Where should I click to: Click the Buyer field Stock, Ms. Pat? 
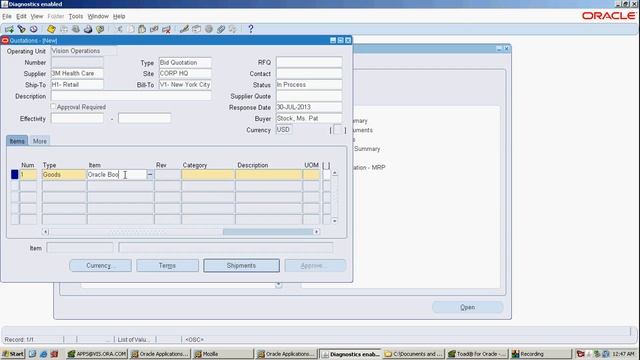click(x=309, y=118)
